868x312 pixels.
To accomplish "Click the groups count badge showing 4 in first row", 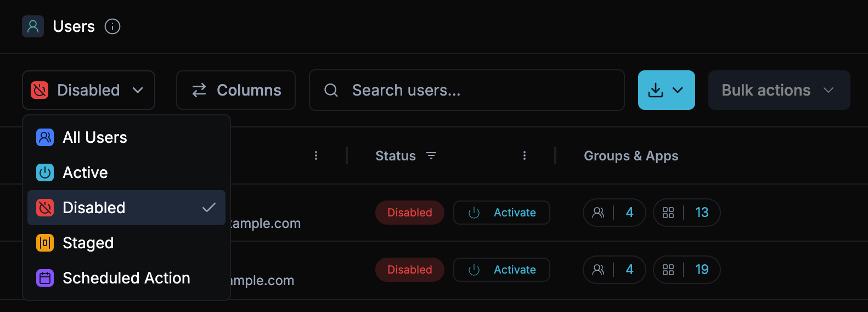I will coord(614,213).
